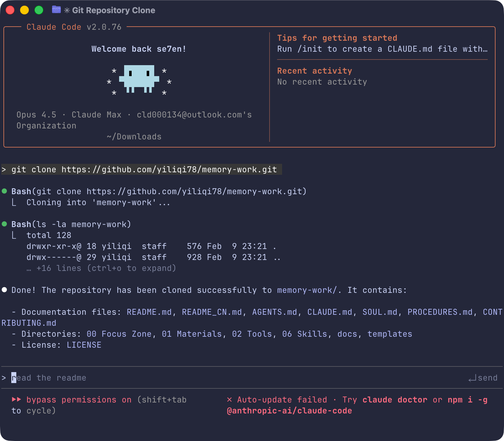Open the LICENSE file link
This screenshot has width=504, height=441.
[84, 345]
